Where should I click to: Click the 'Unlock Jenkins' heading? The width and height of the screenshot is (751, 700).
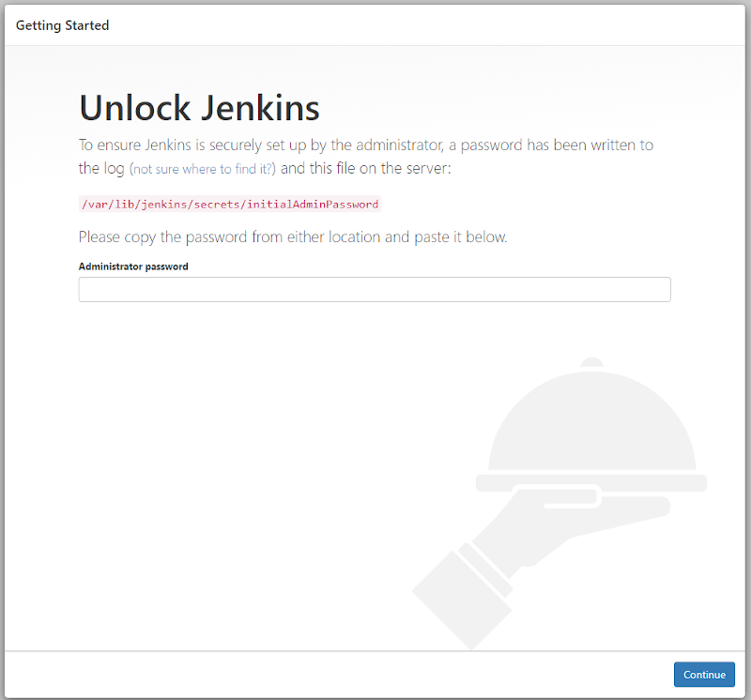coord(199,108)
